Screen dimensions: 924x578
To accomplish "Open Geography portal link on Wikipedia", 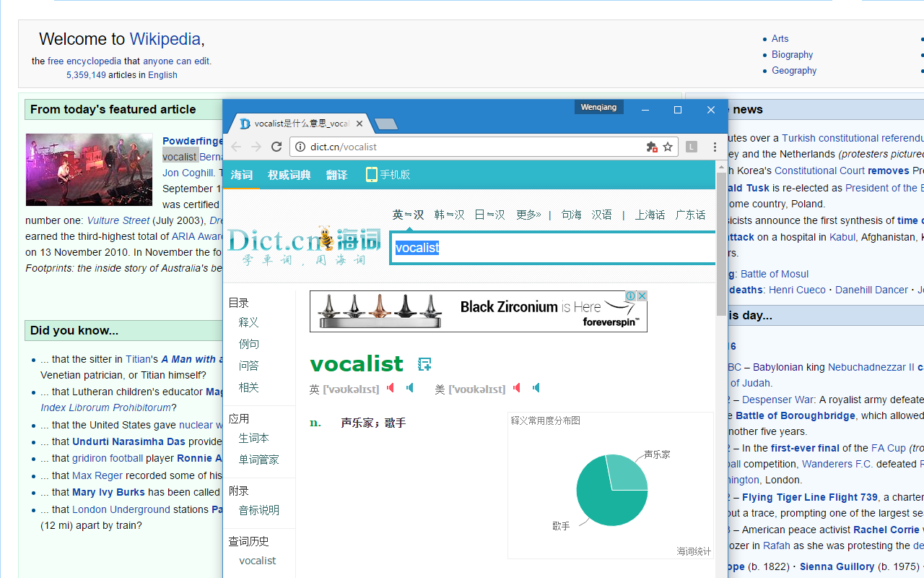I will coord(794,71).
